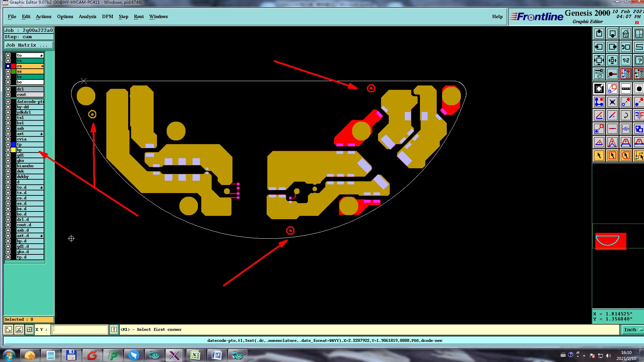This screenshot has height=362, width=644.
Task: Open the Analysis menu
Action: coord(88,16)
